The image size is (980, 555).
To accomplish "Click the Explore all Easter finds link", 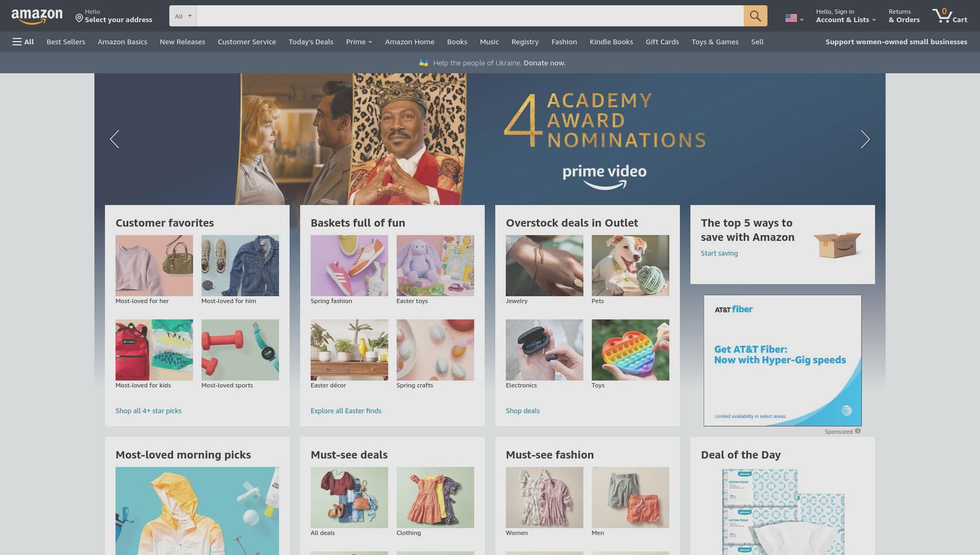I will coord(346,411).
